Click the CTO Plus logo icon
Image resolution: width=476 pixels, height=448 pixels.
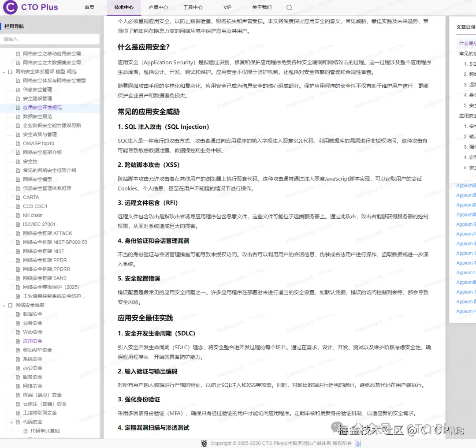[x=11, y=7]
